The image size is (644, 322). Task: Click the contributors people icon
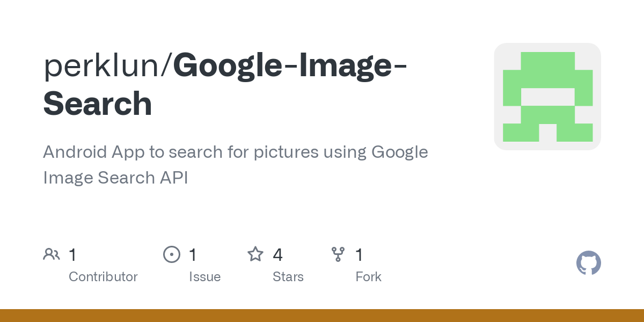click(x=52, y=254)
